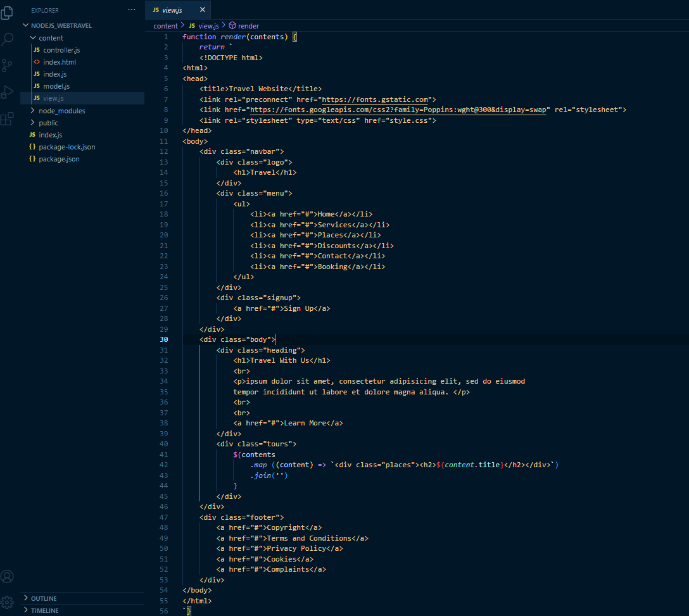
Task: Open the Search view in the activity bar
Action: (x=8, y=39)
